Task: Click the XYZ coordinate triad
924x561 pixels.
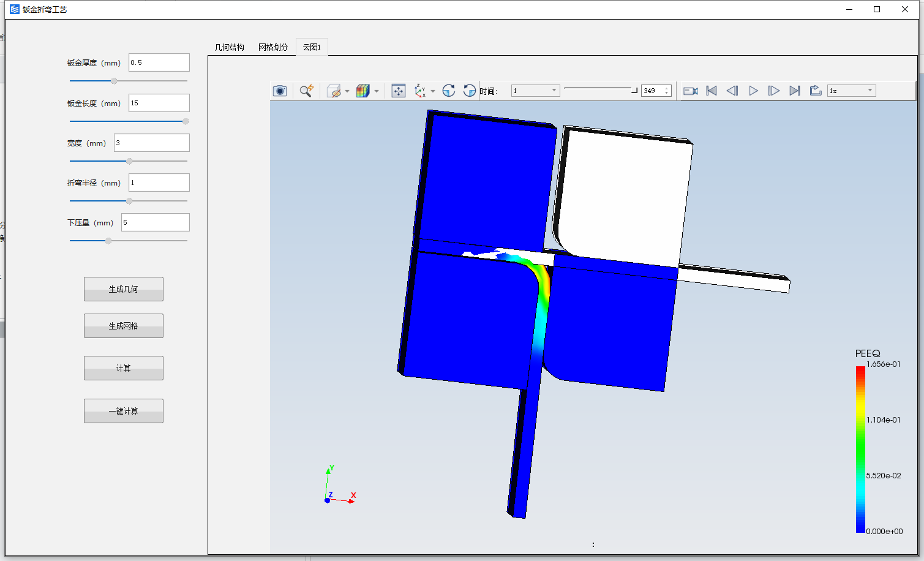Action: (339, 485)
